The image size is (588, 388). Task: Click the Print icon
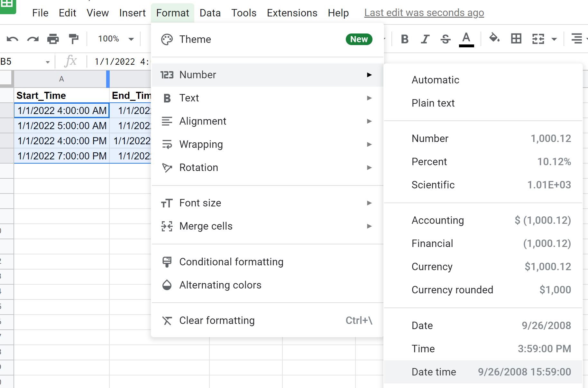click(53, 39)
